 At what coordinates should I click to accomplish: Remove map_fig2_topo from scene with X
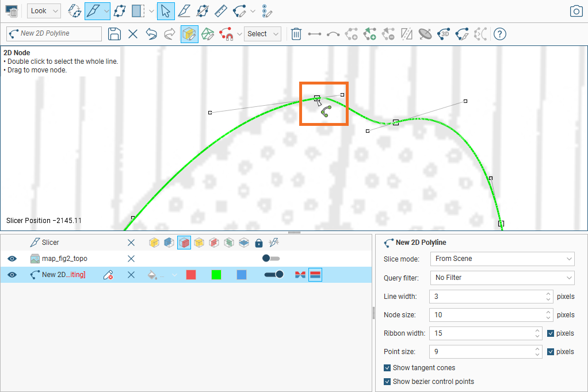131,259
